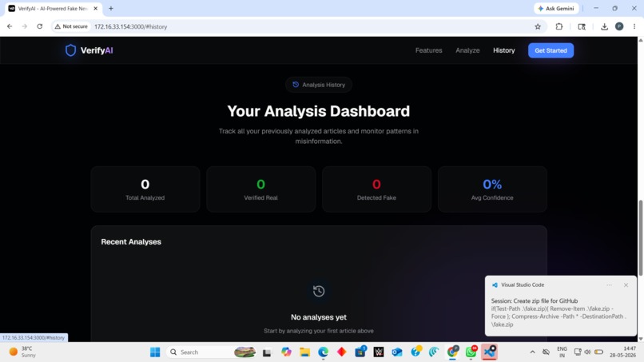Click the address bar URL
The image size is (644, 362).
(x=130, y=26)
